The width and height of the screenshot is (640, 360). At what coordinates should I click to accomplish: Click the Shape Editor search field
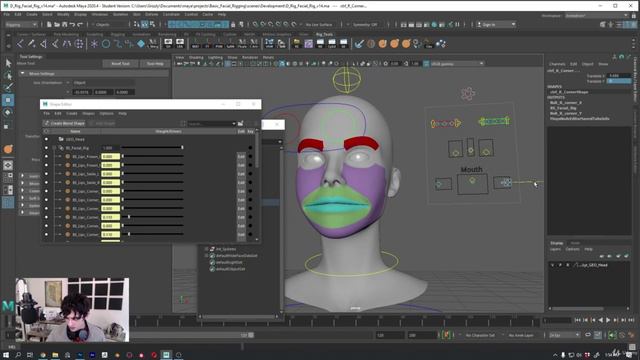(x=211, y=123)
